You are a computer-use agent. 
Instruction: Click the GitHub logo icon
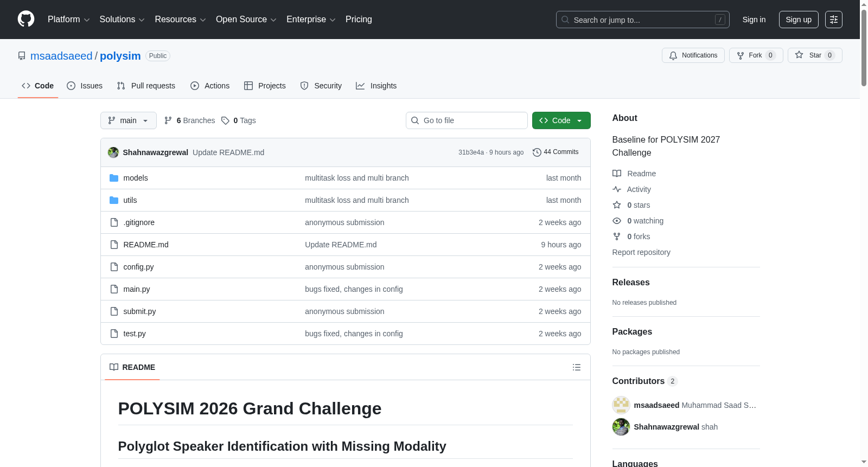pyautogui.click(x=26, y=19)
